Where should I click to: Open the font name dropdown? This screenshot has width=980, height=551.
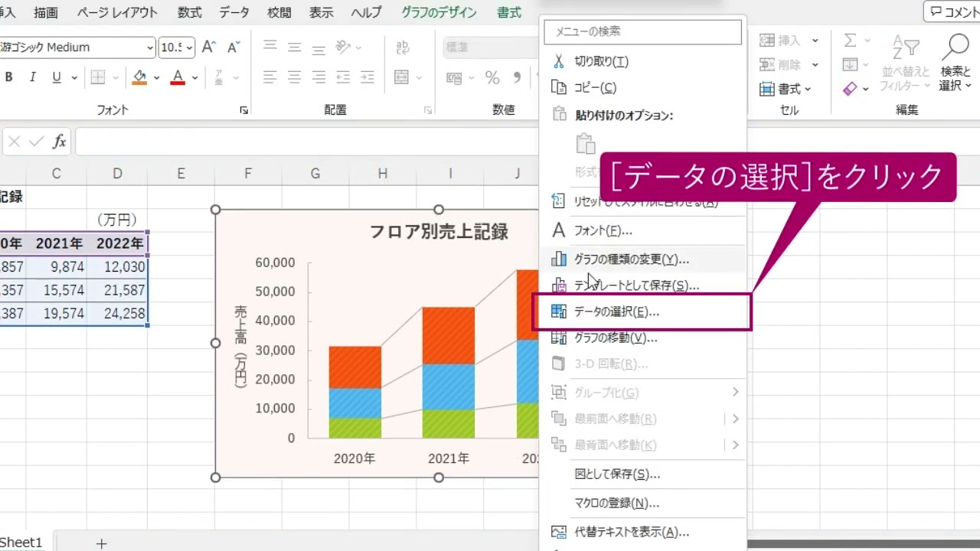tap(151, 47)
